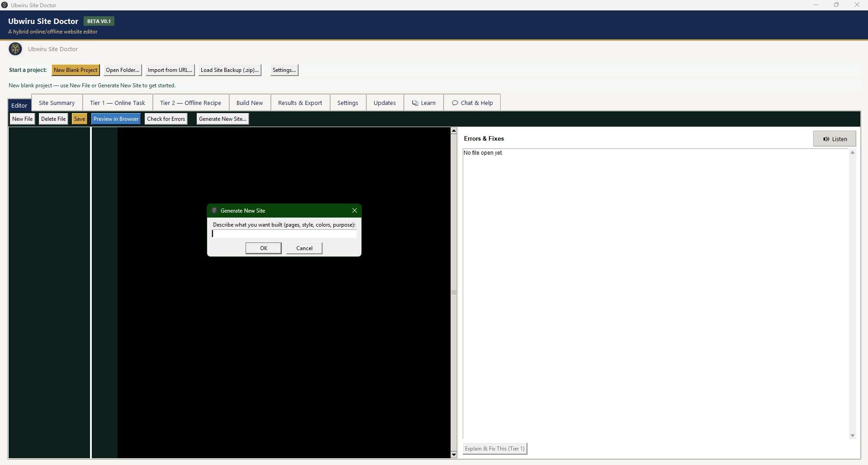Click New File in editor toolbar
The width and height of the screenshot is (868, 465).
(x=23, y=119)
